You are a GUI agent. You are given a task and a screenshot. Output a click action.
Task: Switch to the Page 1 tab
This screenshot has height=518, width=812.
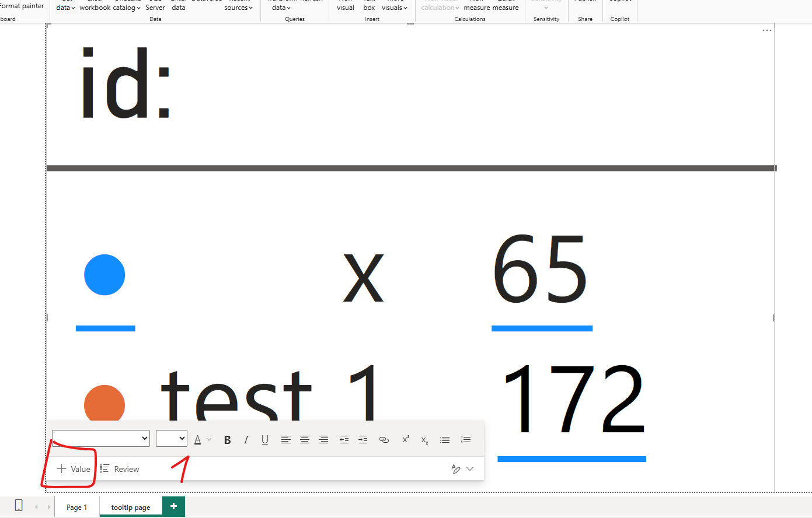click(77, 507)
